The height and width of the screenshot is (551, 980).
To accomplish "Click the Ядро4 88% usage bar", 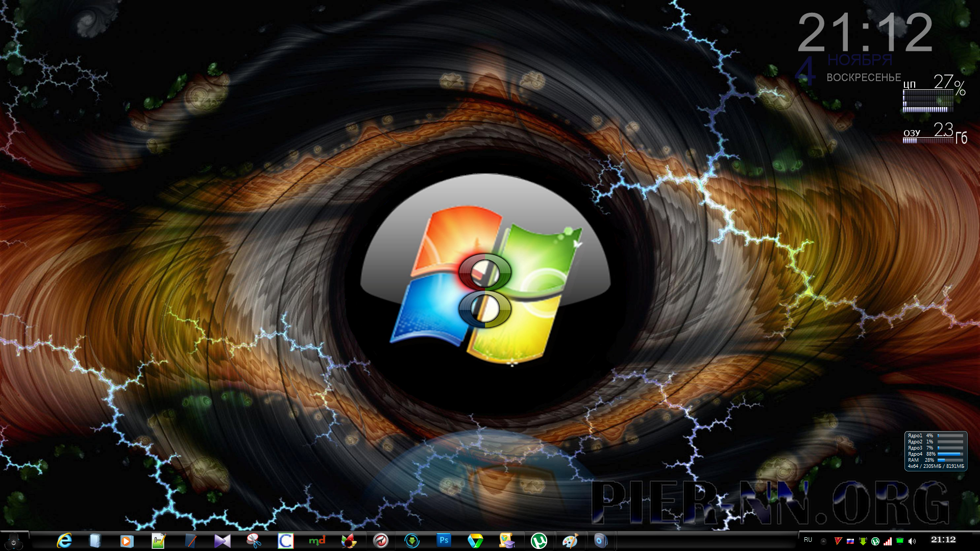I will pos(950,454).
